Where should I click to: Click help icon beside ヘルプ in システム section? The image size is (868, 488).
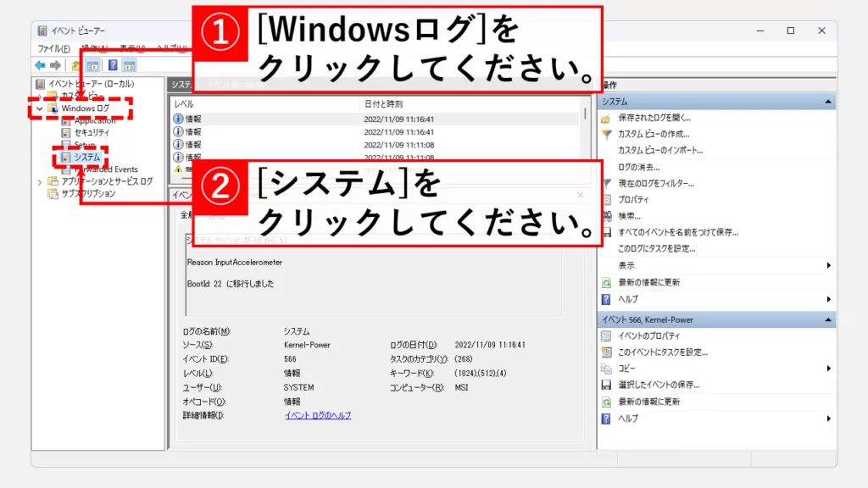click(x=606, y=299)
